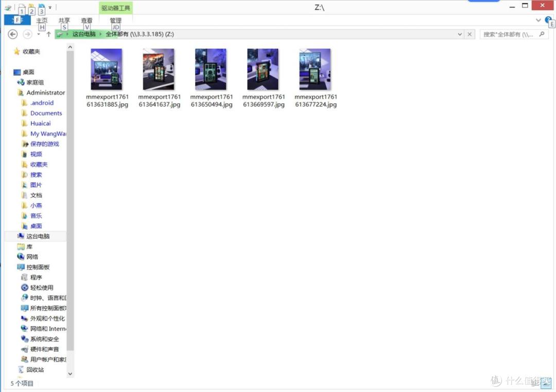
Task: Open 视频 folder in tree
Action: click(x=32, y=154)
